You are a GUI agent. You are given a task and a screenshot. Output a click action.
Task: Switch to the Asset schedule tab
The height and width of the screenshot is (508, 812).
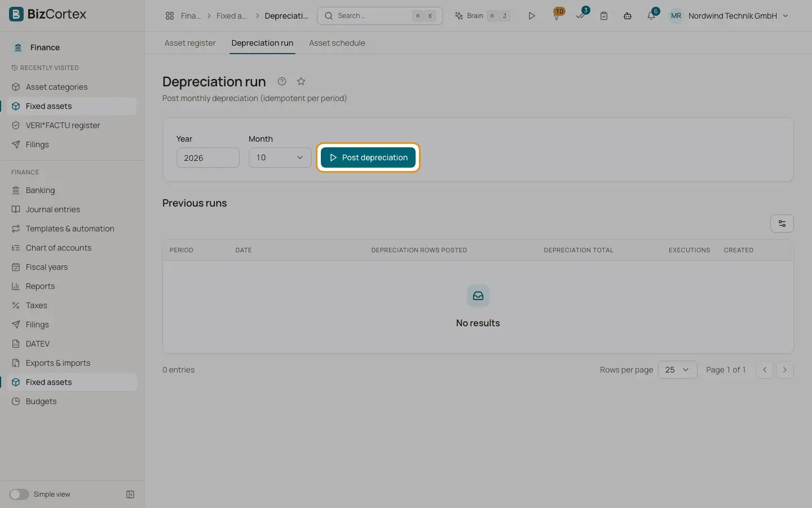(337, 43)
